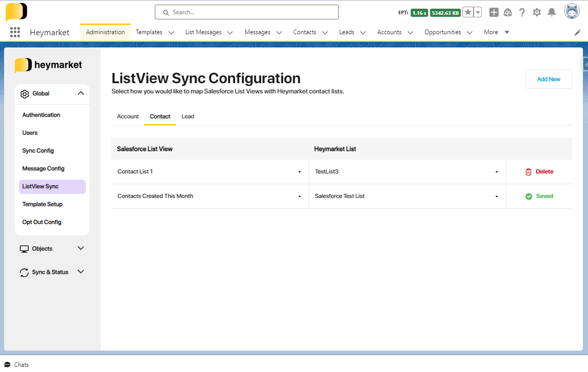Open the notifications bell
The image size is (588, 372).
(552, 12)
